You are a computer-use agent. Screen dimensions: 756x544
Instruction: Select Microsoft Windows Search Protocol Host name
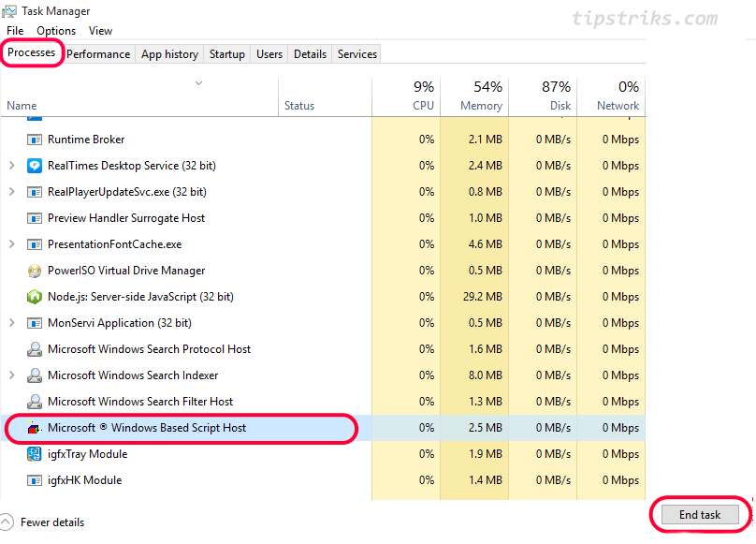tap(149, 349)
